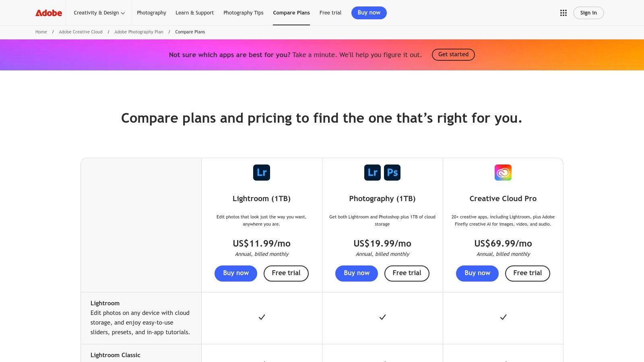Viewport: 644px width, 362px height.
Task: Open the Adobe Photography Plan breadcrumb link
Action: (139, 32)
